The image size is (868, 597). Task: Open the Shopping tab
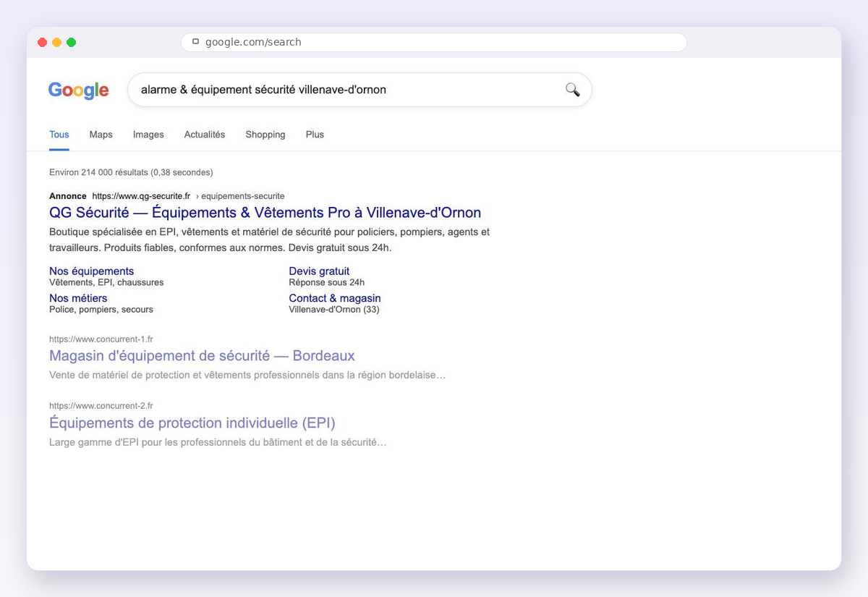tap(265, 135)
